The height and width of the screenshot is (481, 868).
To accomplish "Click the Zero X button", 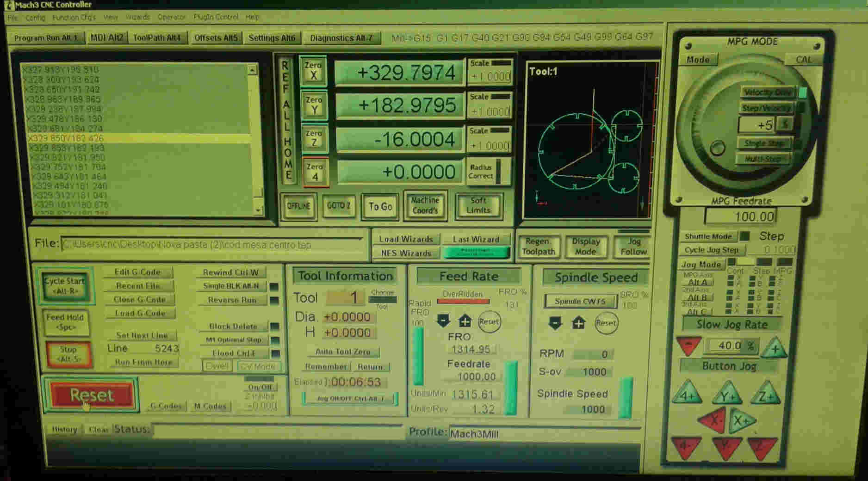I will point(313,71).
